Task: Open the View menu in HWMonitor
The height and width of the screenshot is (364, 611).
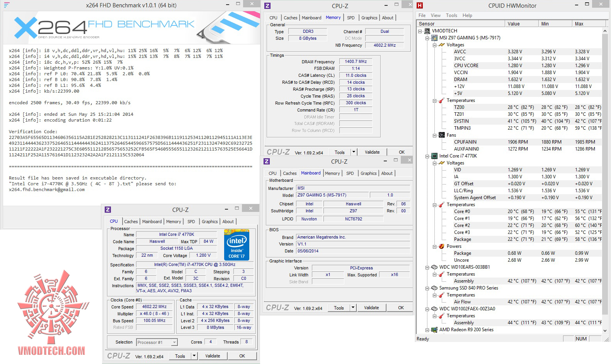Action: 436,15
